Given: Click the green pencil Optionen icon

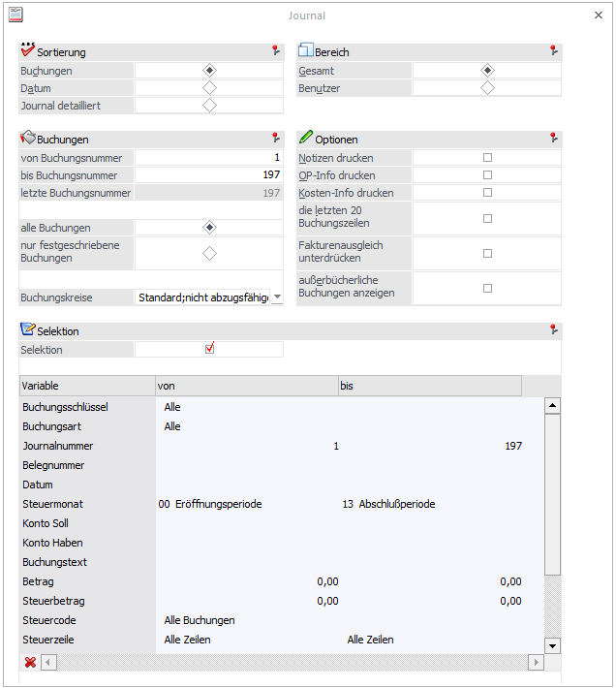Looking at the screenshot, I should (x=305, y=139).
